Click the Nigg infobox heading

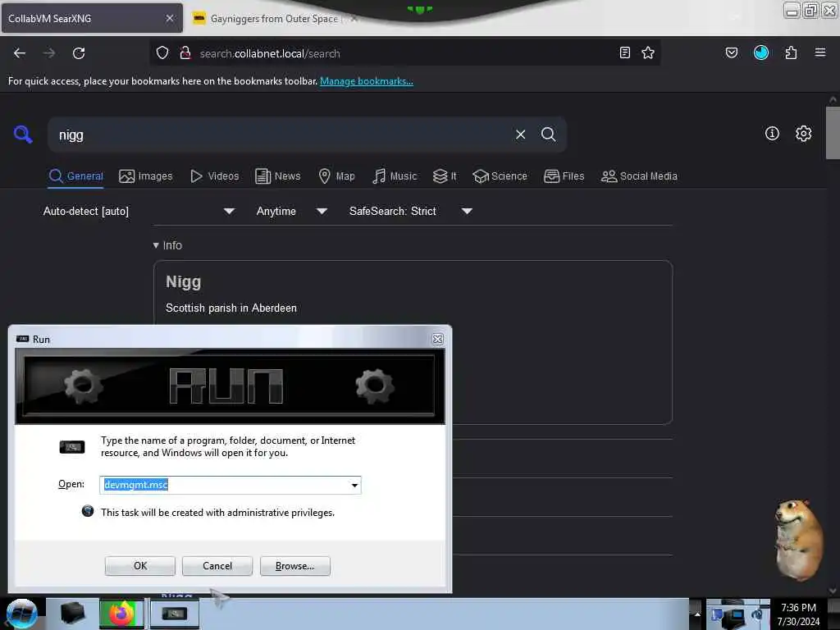tap(183, 282)
